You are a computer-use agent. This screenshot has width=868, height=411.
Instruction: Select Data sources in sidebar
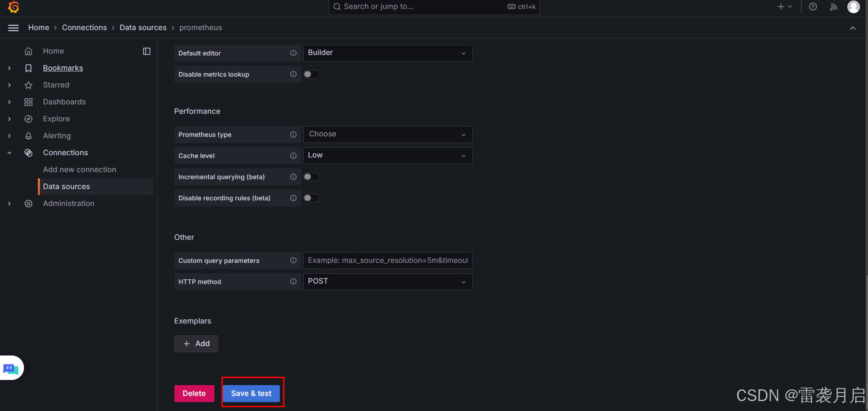click(95, 187)
